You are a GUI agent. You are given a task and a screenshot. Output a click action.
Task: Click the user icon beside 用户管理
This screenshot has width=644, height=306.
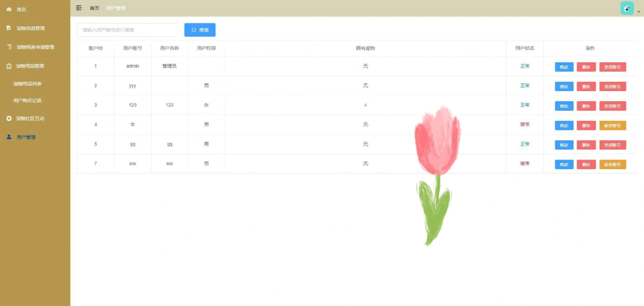(x=9, y=137)
